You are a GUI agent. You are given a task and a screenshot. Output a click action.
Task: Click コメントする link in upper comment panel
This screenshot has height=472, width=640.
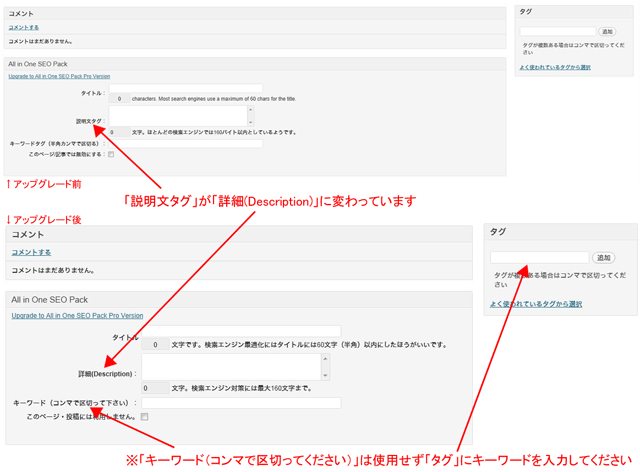coord(24,27)
